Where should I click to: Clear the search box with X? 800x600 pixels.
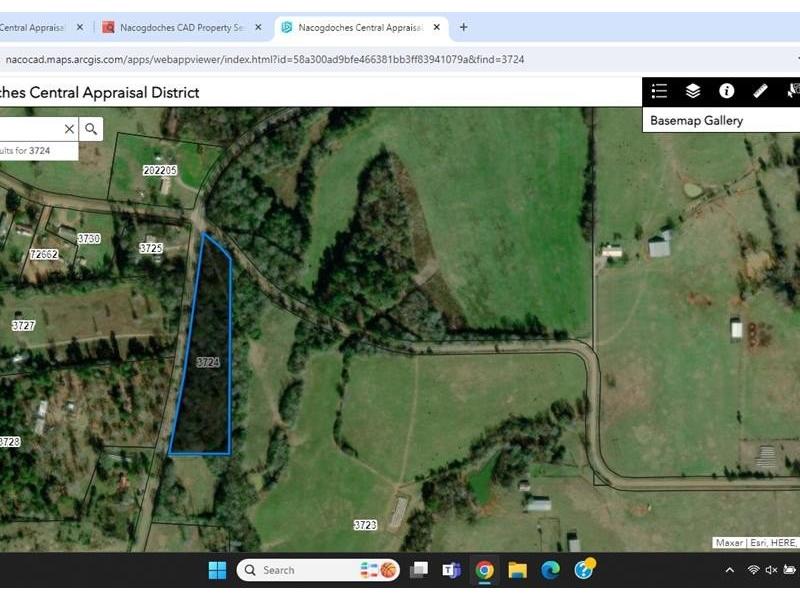tap(69, 129)
